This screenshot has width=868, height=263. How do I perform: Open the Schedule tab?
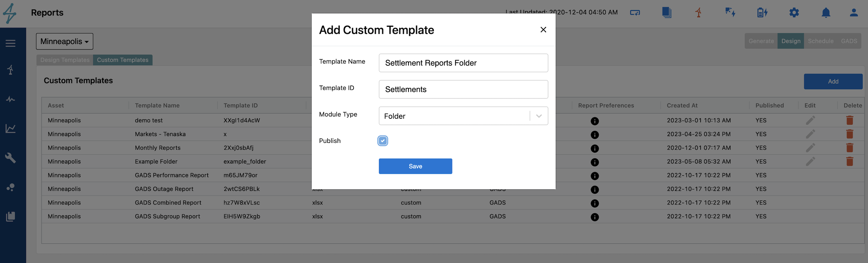[820, 41]
